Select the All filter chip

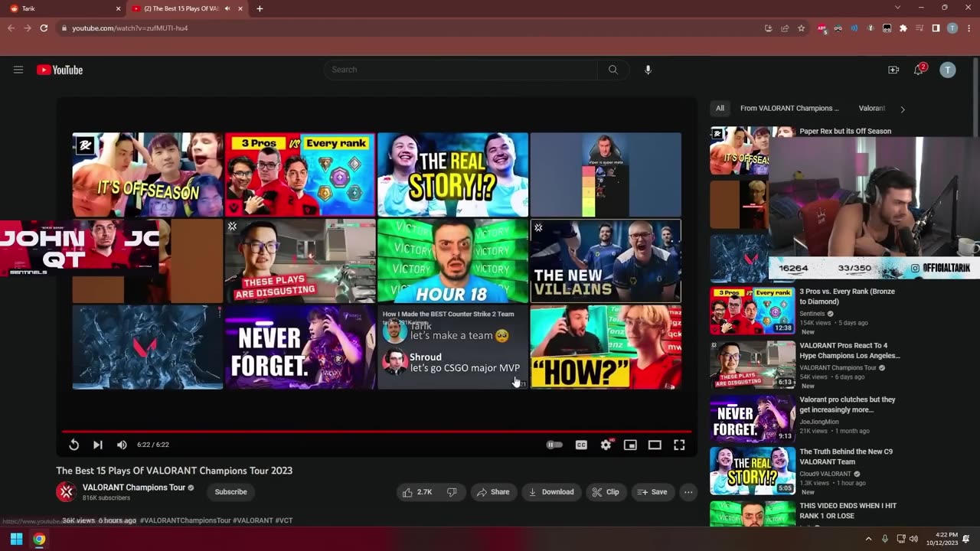pos(720,109)
